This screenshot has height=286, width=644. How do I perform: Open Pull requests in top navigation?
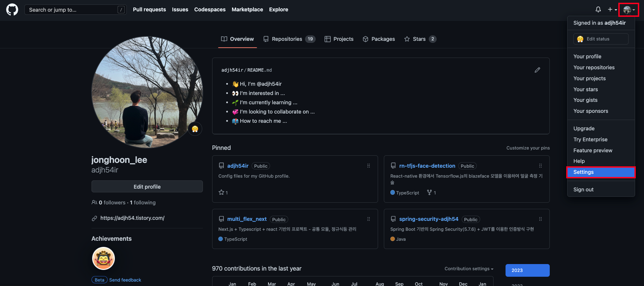click(x=149, y=10)
